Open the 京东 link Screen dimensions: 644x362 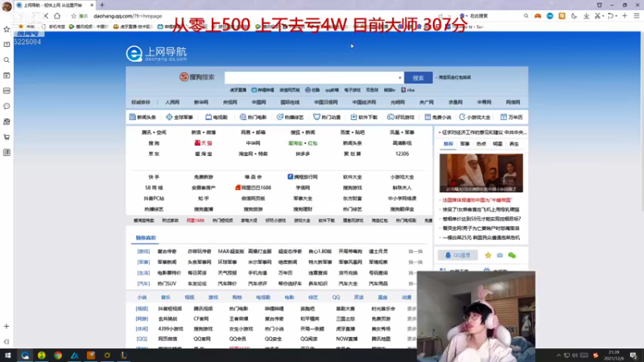(x=154, y=154)
